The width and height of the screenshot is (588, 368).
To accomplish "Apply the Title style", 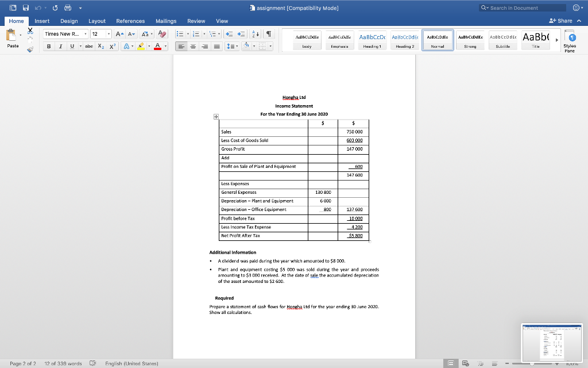I will (536, 40).
